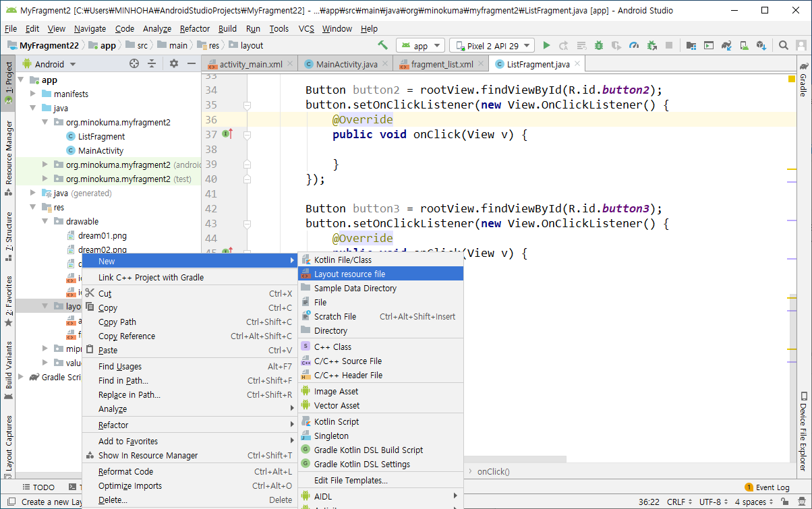
Task: Open the run configuration 'app' dropdown
Action: tap(420, 46)
